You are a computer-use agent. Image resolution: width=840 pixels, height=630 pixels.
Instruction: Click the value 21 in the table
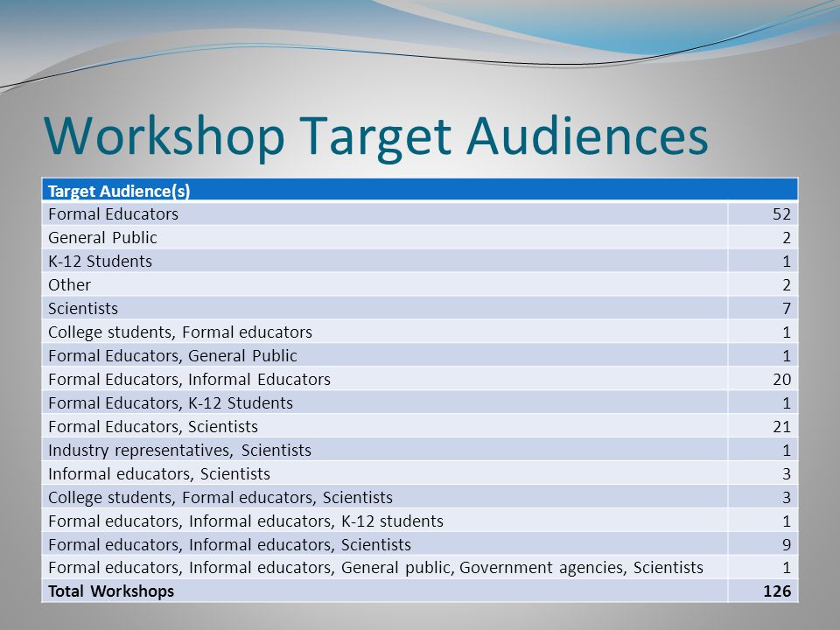pyautogui.click(x=781, y=426)
